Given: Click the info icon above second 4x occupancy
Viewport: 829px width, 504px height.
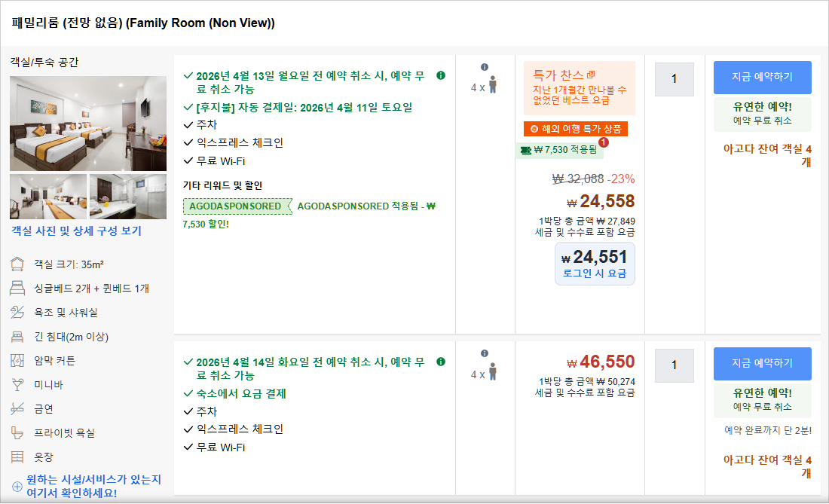Looking at the screenshot, I should [485, 353].
